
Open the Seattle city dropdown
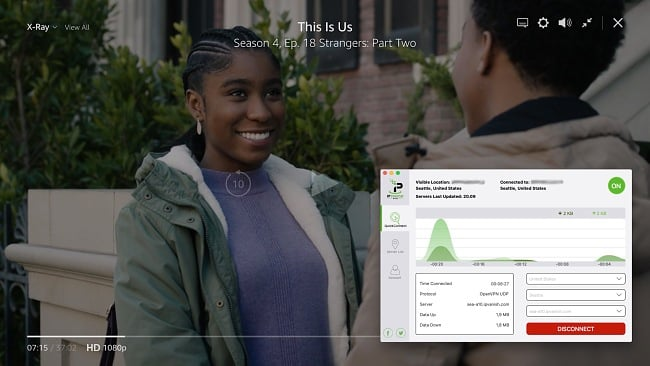click(576, 295)
